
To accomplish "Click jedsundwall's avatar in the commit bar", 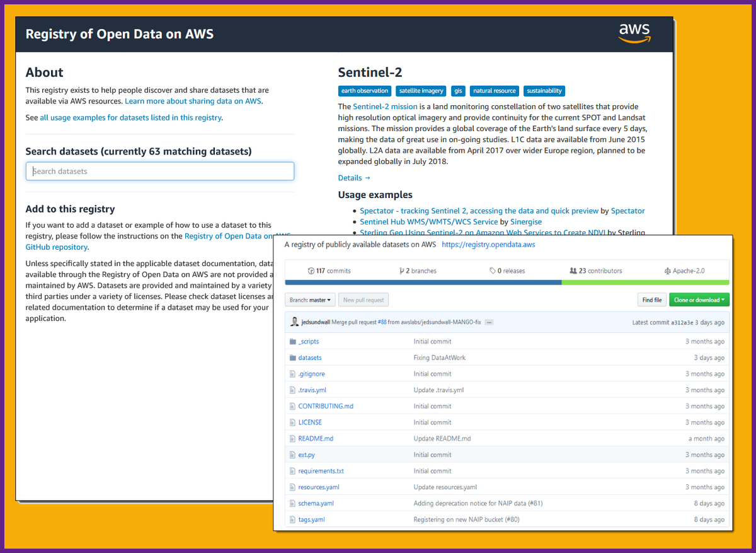I will 294,322.
